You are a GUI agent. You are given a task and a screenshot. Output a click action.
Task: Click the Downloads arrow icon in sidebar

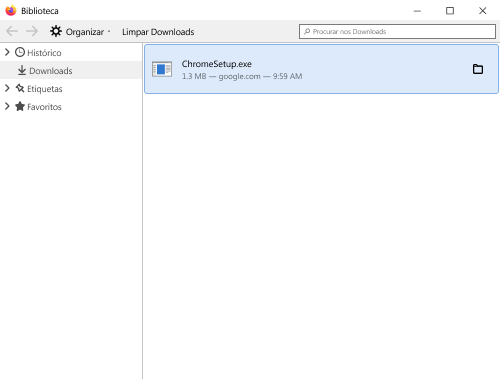pyautogui.click(x=22, y=70)
